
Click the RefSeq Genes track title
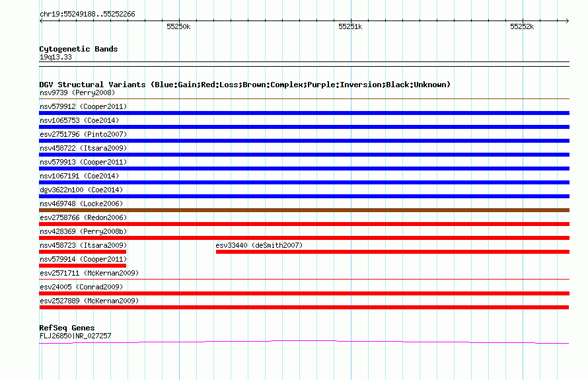pyautogui.click(x=67, y=328)
